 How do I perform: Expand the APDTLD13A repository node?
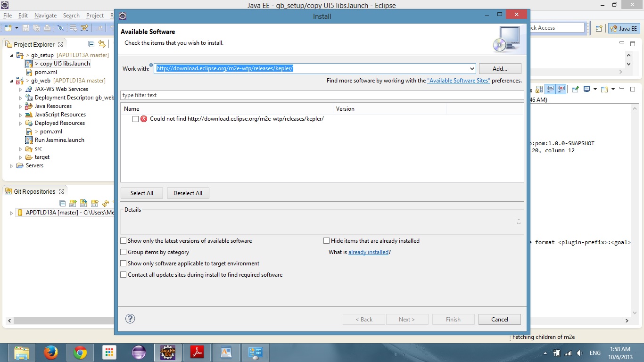pyautogui.click(x=12, y=213)
